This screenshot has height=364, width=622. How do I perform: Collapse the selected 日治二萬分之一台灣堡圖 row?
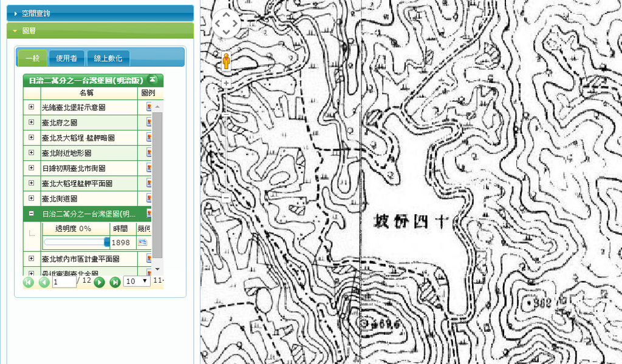[x=32, y=214]
